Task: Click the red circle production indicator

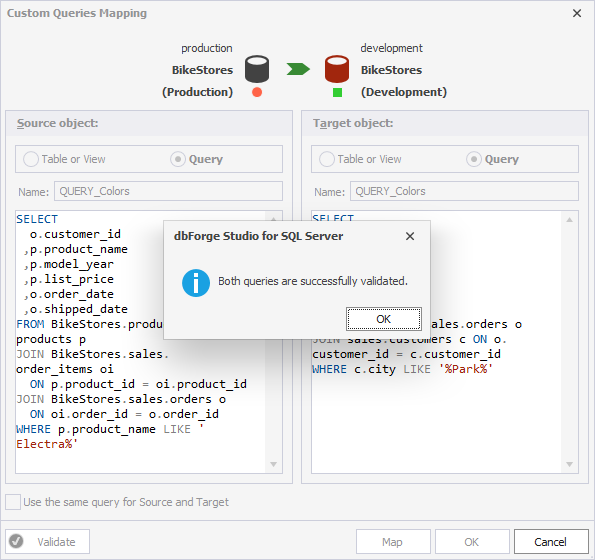Action: pyautogui.click(x=257, y=92)
